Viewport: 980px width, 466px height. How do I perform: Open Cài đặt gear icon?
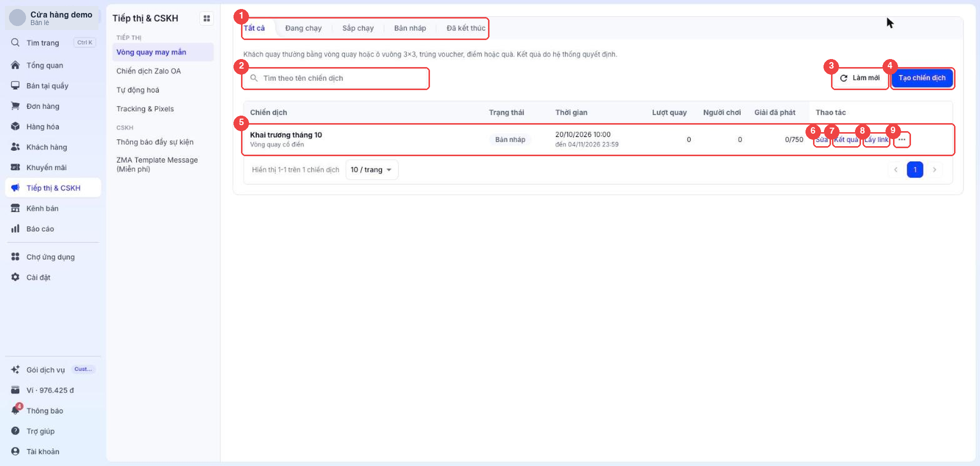pyautogui.click(x=15, y=277)
